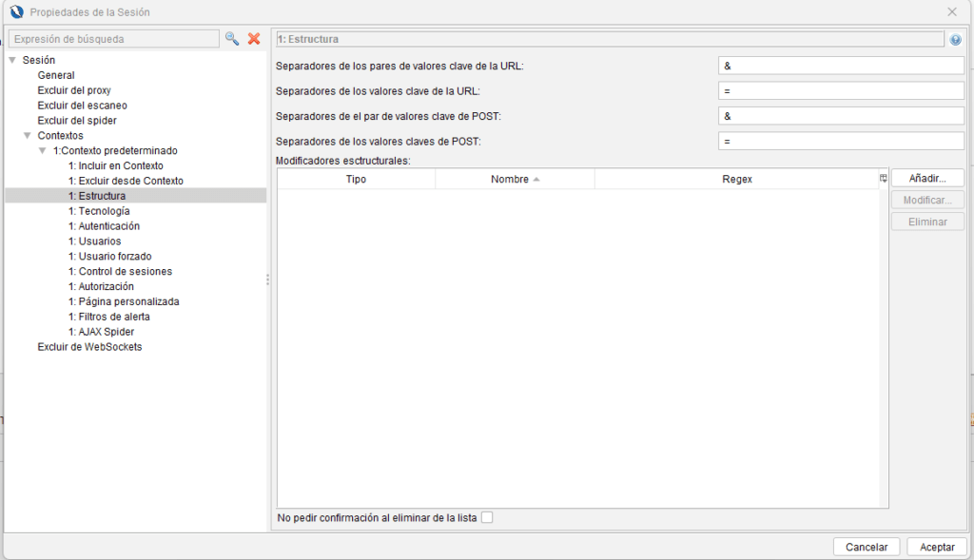Open the AJAX Spider context option
This screenshot has height=560, width=974.
pos(101,332)
